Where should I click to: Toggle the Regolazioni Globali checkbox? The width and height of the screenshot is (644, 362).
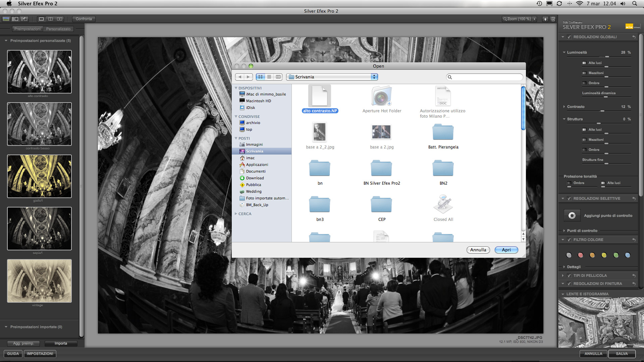[569, 37]
